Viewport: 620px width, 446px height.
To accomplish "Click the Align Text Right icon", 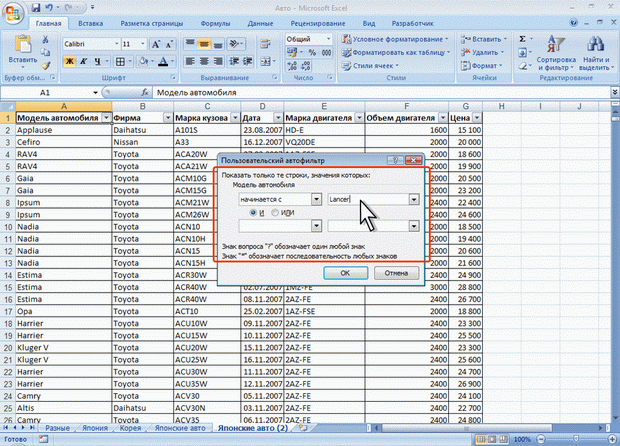I will (218, 61).
